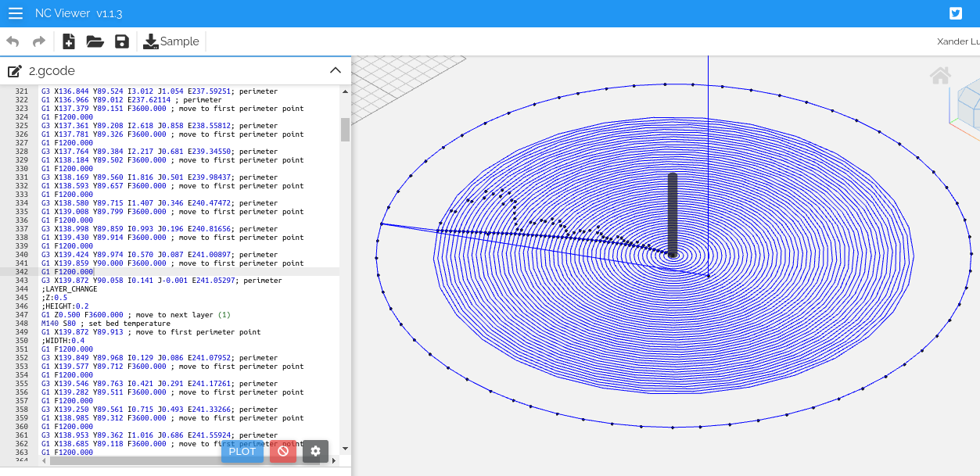Save the file with the floppy icon
The image size is (980, 476).
click(x=122, y=41)
